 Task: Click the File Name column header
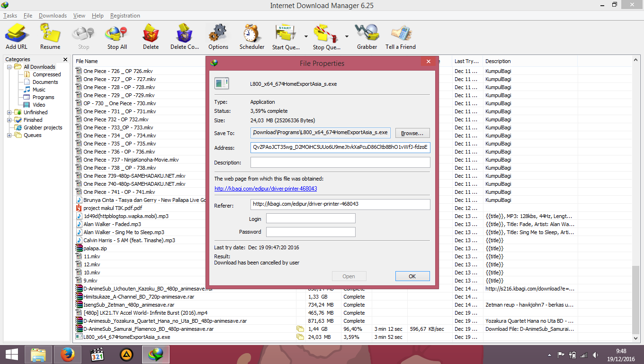tap(87, 61)
